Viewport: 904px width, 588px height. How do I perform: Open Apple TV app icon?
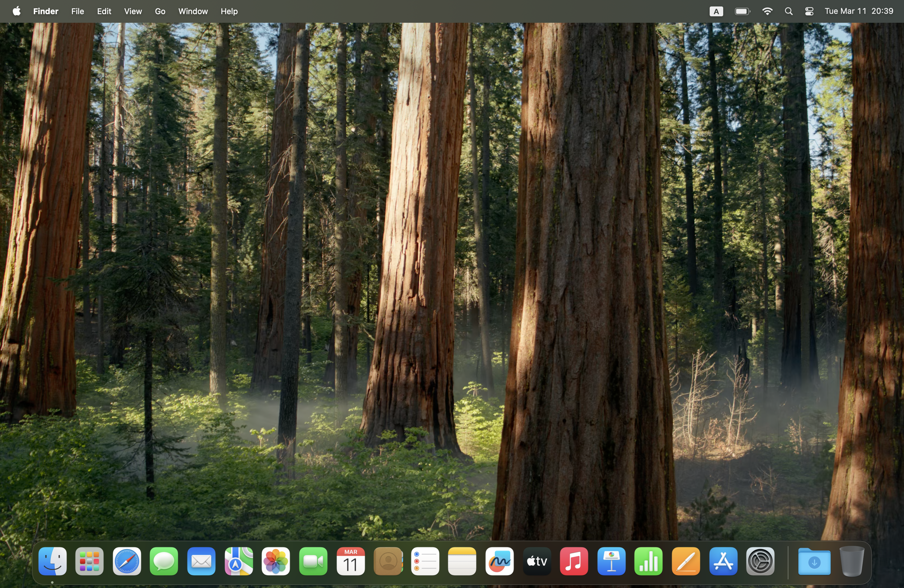[537, 561]
